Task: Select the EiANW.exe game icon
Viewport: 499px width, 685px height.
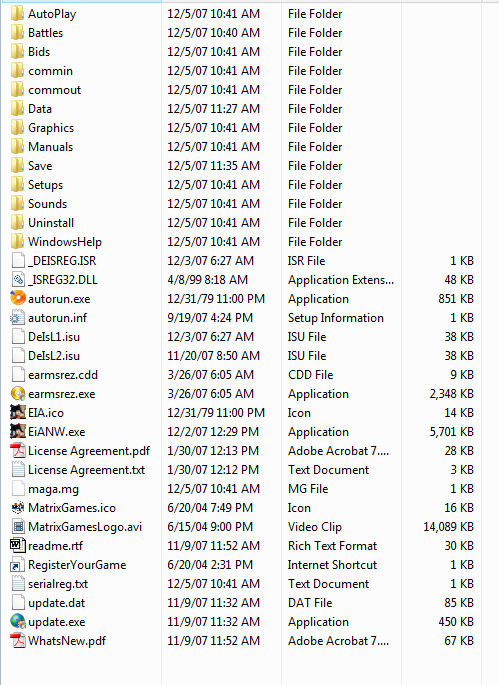Action: point(18,431)
